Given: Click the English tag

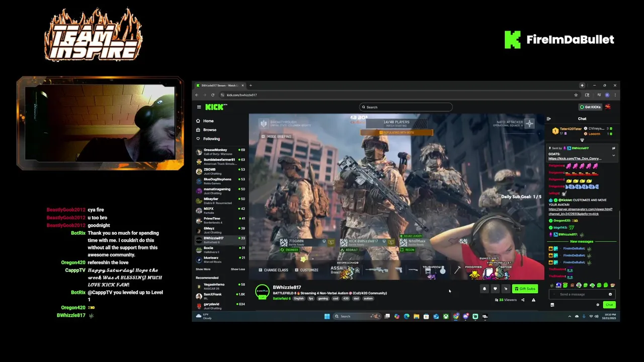Looking at the screenshot, I should click(x=299, y=299).
